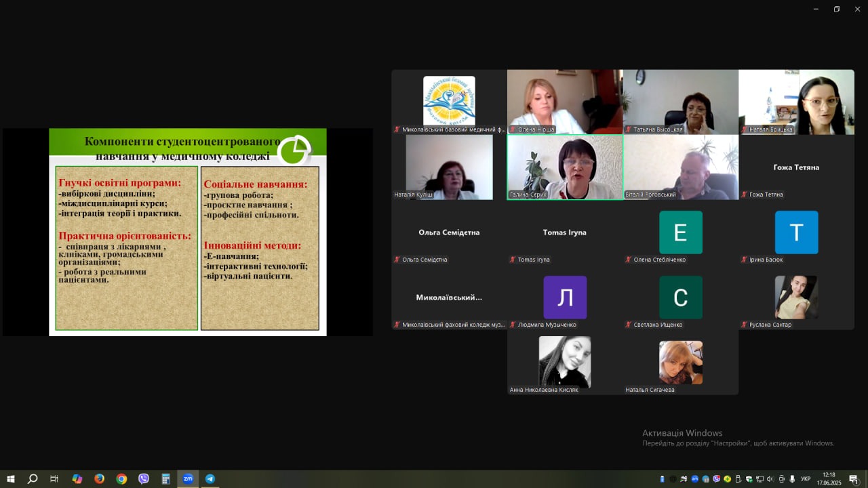Switch to Zoom taskbar button
Image resolution: width=868 pixels, height=488 pixels.
tap(188, 479)
